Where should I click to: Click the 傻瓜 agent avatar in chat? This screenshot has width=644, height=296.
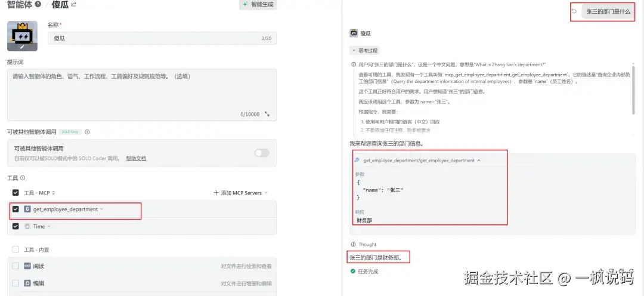tap(353, 33)
